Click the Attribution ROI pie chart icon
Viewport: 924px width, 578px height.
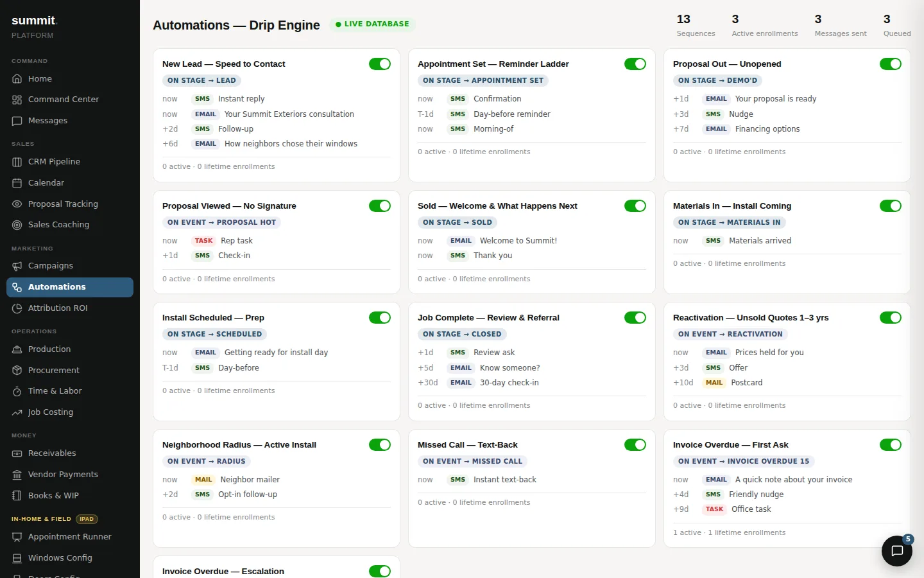point(17,308)
